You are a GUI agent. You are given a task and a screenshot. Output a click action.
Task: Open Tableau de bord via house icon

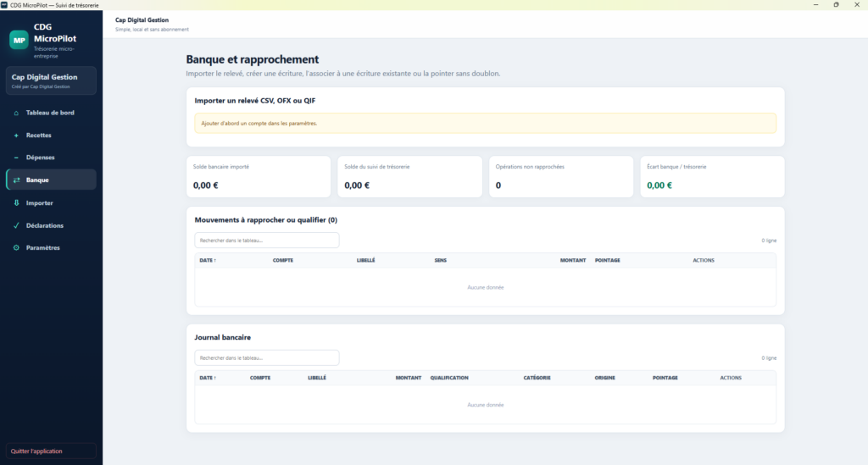(x=16, y=113)
